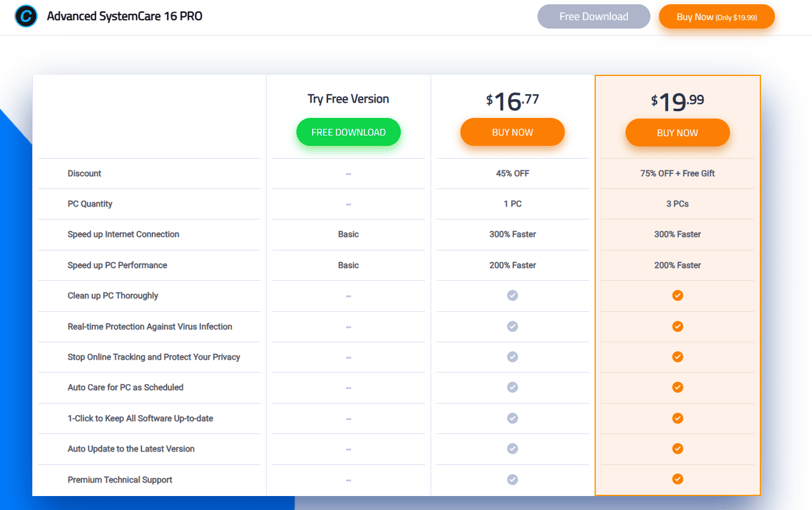The image size is (812, 510).
Task: Click the $19.99 price
Action: 678,102
